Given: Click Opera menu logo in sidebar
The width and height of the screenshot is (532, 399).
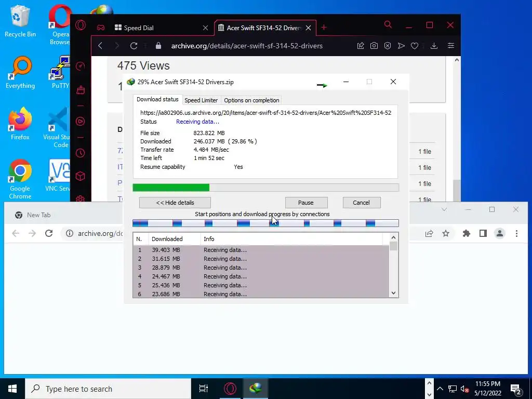Looking at the screenshot, I should click(x=81, y=25).
